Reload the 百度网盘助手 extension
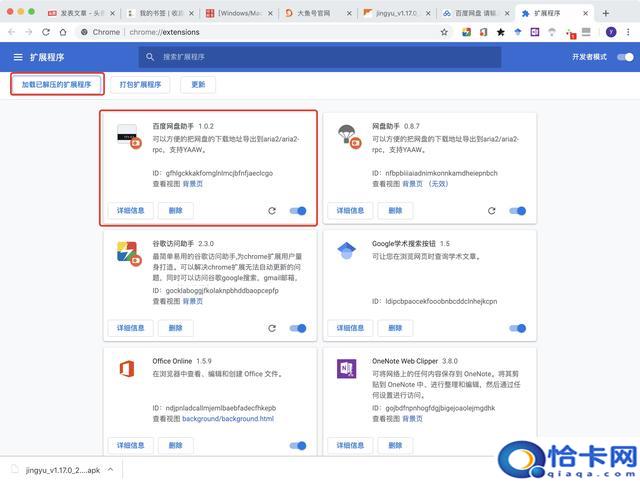This screenshot has height=482, width=640. (272, 211)
